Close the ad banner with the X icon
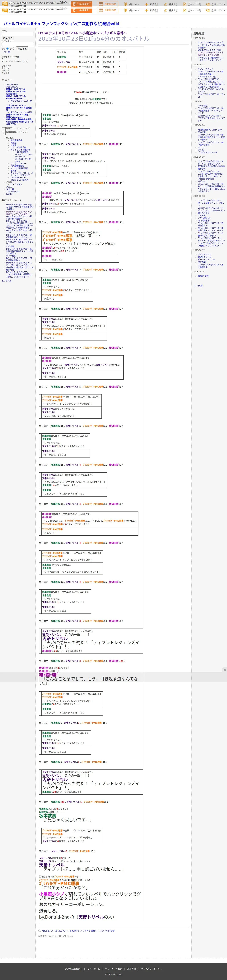Viewport: 227px width, 980px height. point(224,670)
